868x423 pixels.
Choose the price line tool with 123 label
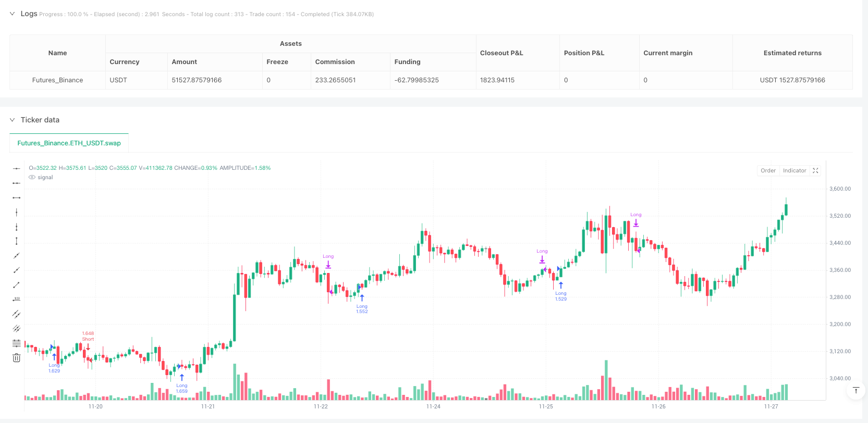click(x=17, y=299)
